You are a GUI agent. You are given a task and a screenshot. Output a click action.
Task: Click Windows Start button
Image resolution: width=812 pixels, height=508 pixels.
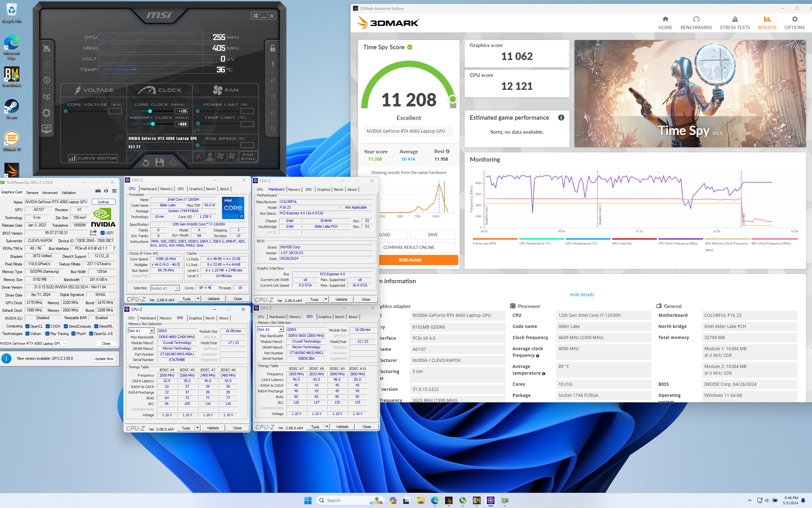308,500
